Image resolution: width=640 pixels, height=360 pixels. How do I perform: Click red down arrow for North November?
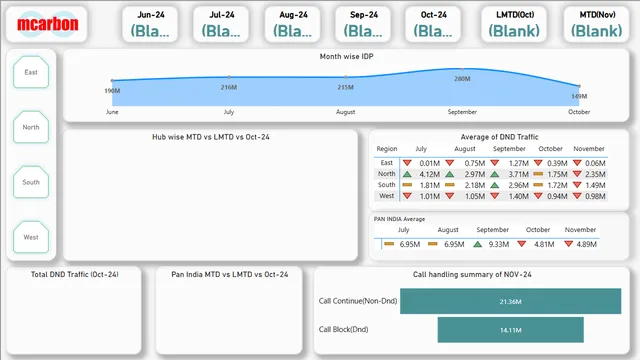tap(577, 174)
